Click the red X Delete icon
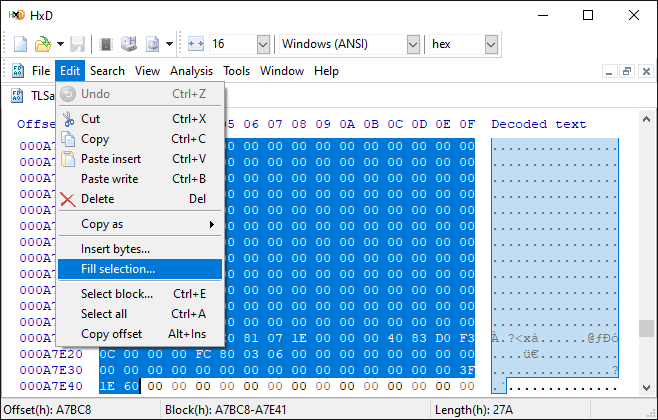 point(68,200)
